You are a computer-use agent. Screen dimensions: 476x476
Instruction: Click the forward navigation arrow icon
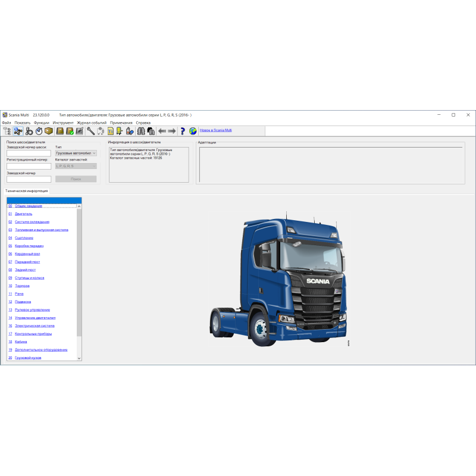tap(171, 132)
